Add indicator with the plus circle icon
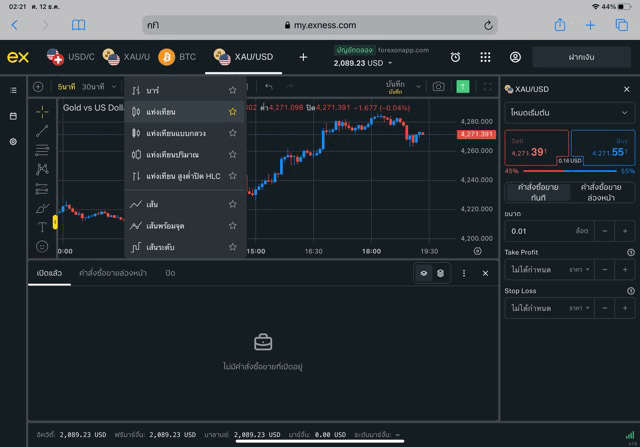Viewport: 640px width, 447px height. [38, 87]
